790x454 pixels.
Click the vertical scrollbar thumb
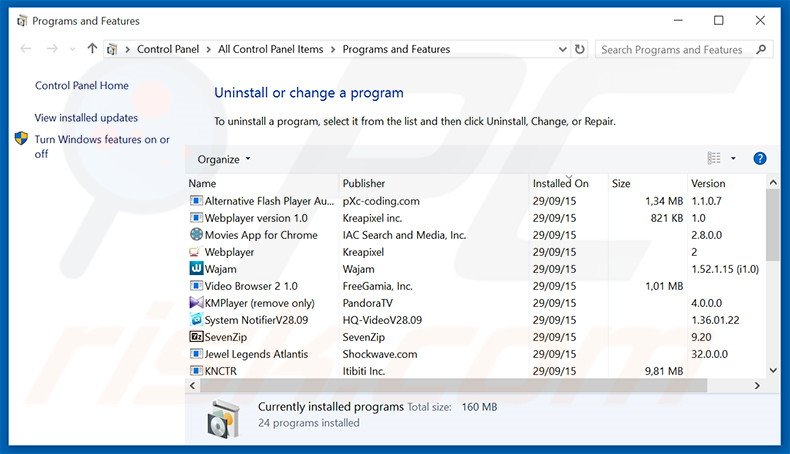(773, 225)
